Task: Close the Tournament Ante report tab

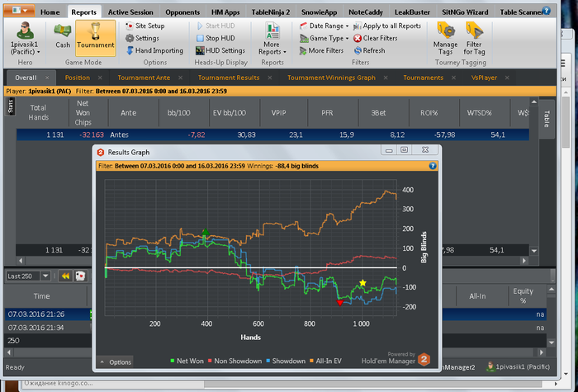Action: click(181, 78)
